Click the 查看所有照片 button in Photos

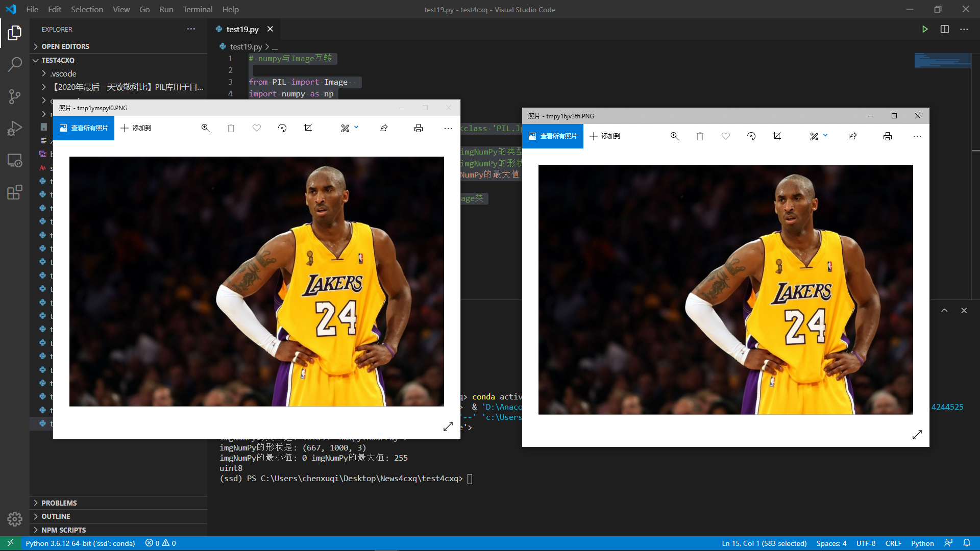[x=83, y=128]
